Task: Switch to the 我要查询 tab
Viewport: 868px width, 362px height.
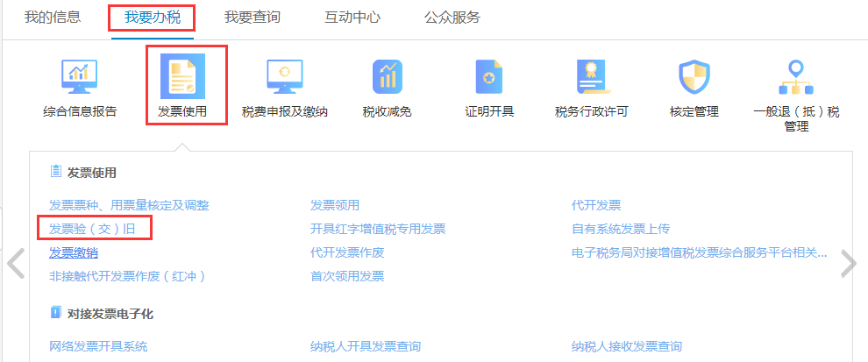Action: point(253,18)
